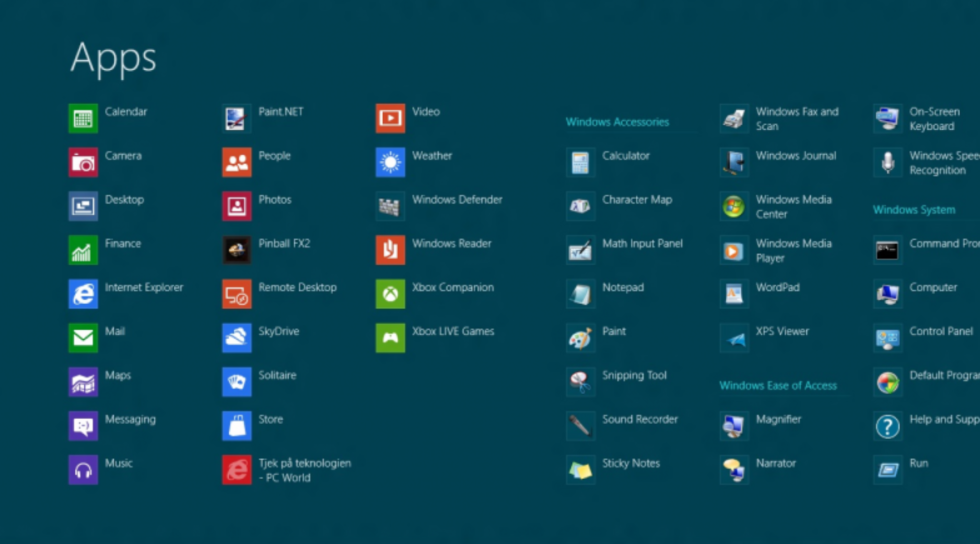The width and height of the screenshot is (980, 544).
Task: Click the "Remote Desktop" label text
Action: click(x=298, y=287)
